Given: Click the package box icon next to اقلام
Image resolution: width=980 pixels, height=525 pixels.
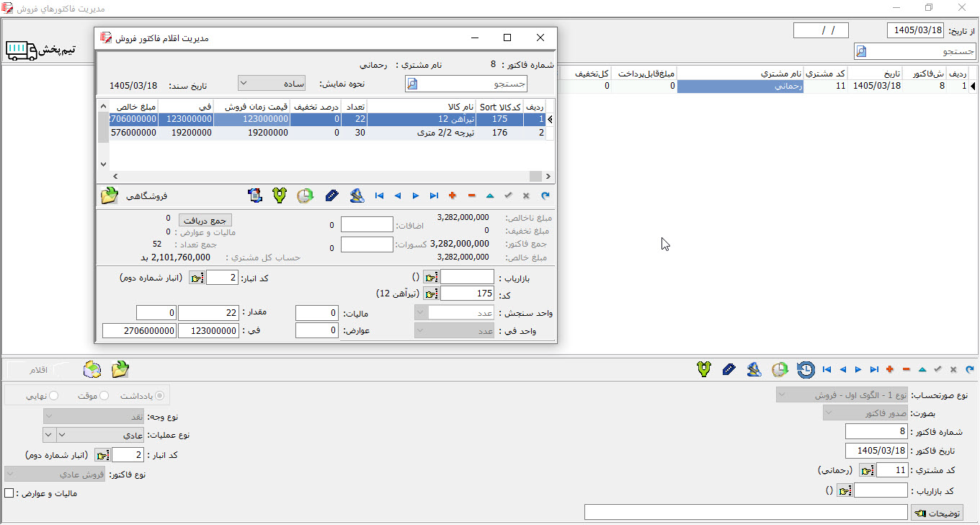Looking at the screenshot, I should pyautogui.click(x=92, y=369).
